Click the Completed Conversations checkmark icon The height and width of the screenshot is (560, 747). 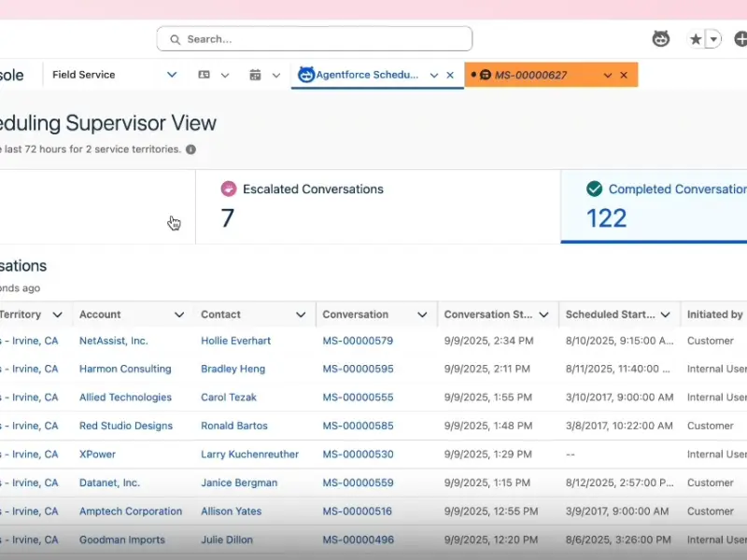pos(594,189)
